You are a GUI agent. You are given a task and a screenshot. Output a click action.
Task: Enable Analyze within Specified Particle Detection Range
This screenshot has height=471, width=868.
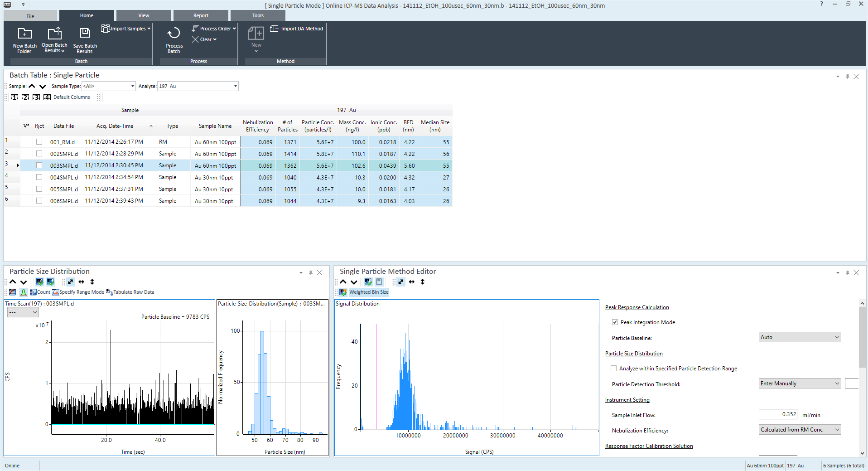[613, 369]
